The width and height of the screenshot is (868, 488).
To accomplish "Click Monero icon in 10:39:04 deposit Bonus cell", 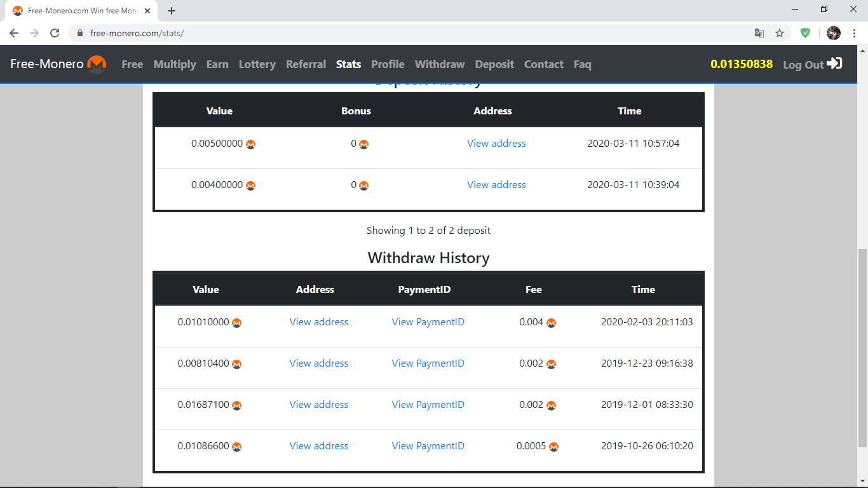I will point(364,186).
